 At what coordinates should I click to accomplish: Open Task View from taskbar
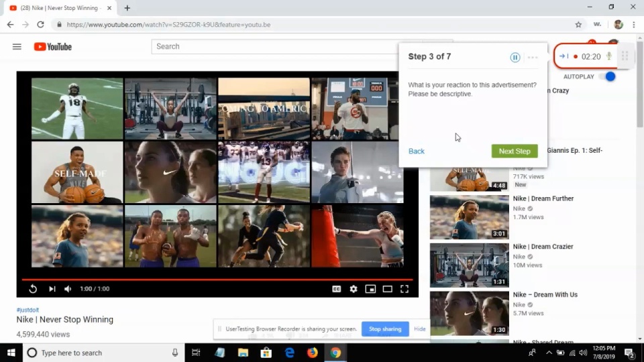[196, 353]
